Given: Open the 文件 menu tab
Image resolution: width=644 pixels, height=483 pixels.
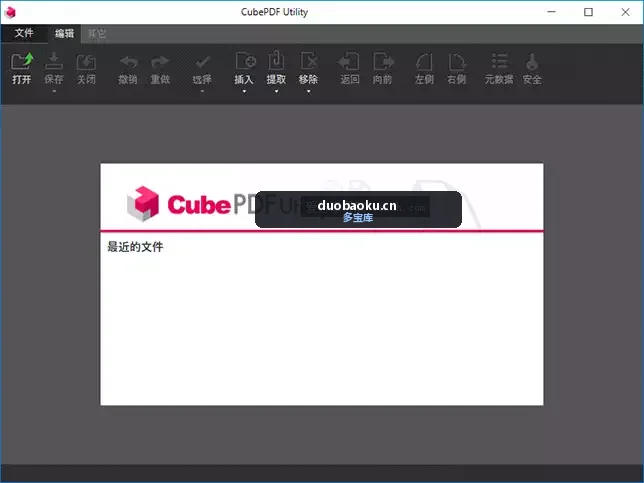Looking at the screenshot, I should point(24,33).
